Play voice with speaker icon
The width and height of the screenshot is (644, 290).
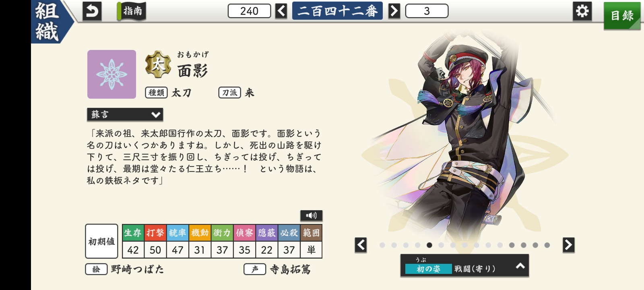[x=311, y=215]
